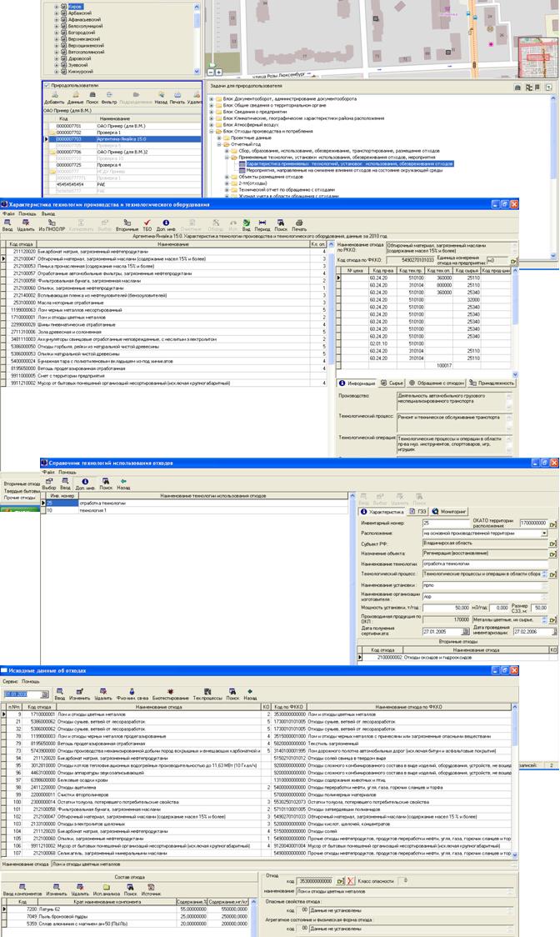Image resolution: width=560 pixels, height=937 pixels.
Task: Open the date dropdown in waste data window
Action: click(45, 694)
